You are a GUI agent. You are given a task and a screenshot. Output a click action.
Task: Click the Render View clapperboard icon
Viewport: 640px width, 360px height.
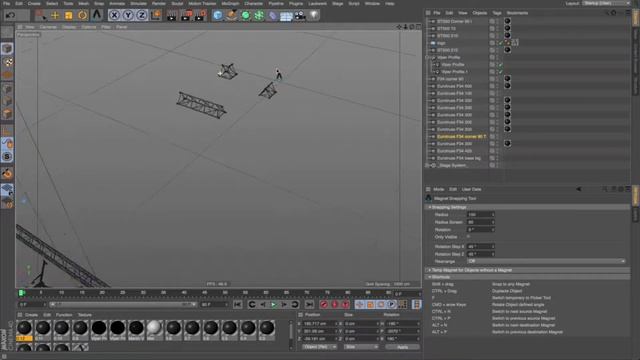click(172, 16)
